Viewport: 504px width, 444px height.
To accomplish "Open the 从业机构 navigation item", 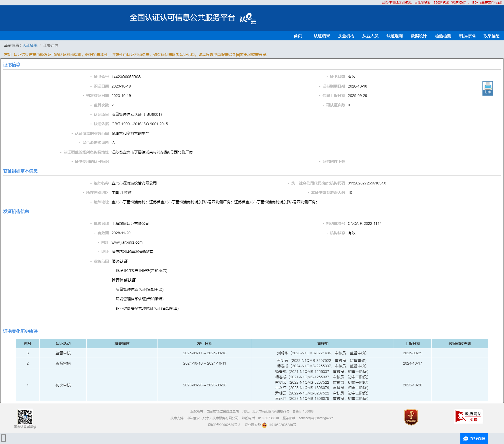I will click(346, 36).
